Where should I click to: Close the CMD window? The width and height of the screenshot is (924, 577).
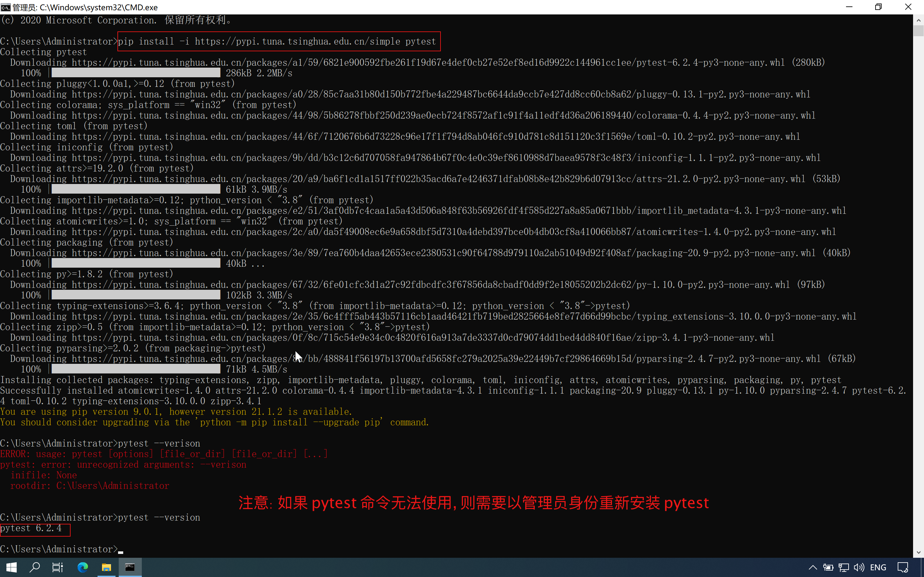coord(908,7)
